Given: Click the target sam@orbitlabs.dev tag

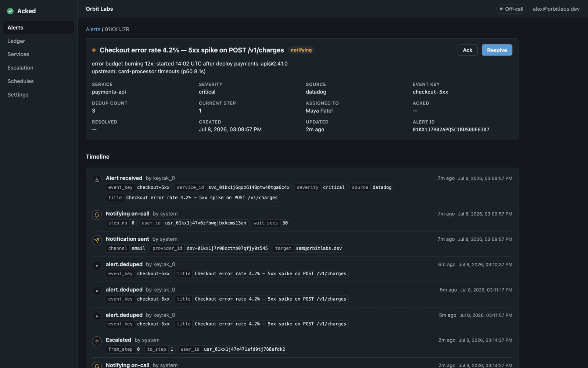Looking at the screenshot, I should tap(308, 248).
